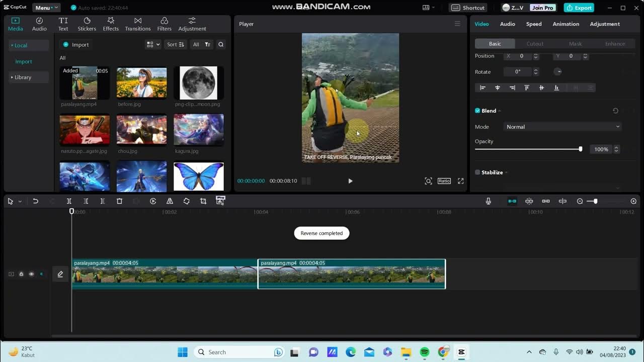Open the layout selector dropdown in title bar
Image resolution: width=644 pixels, height=362 pixels.
coord(429,8)
